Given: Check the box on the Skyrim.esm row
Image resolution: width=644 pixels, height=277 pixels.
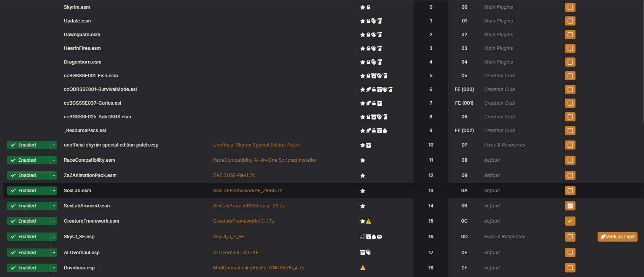Looking at the screenshot, I should click(570, 7).
